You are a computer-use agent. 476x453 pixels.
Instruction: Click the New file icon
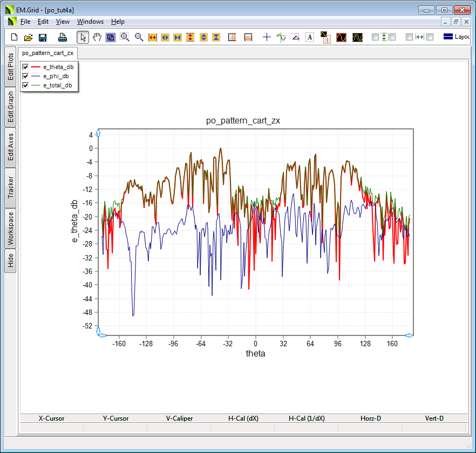15,37
